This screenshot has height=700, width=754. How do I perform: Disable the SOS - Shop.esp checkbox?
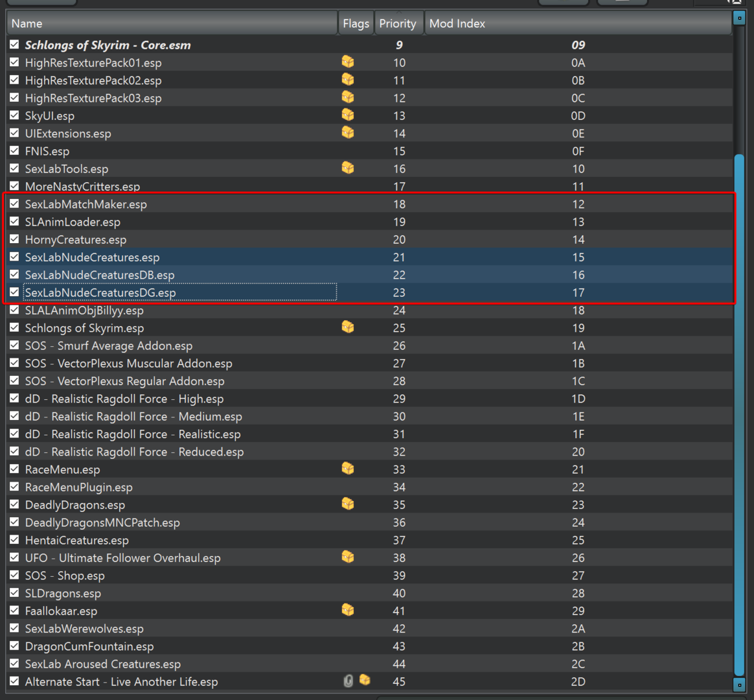point(14,576)
